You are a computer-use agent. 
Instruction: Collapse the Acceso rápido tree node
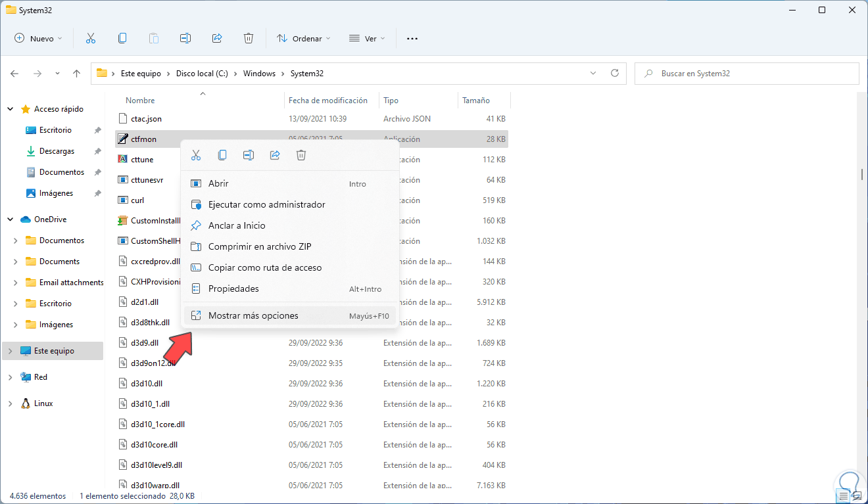pos(11,109)
